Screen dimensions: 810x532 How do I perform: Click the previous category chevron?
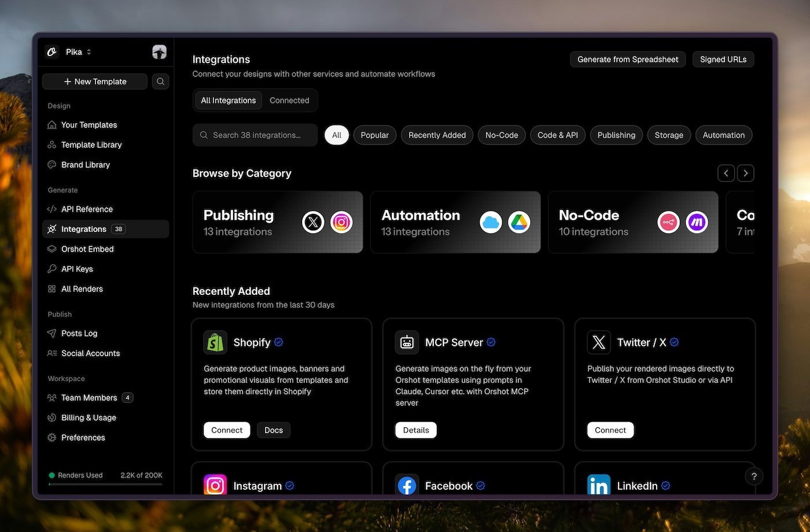click(x=726, y=173)
